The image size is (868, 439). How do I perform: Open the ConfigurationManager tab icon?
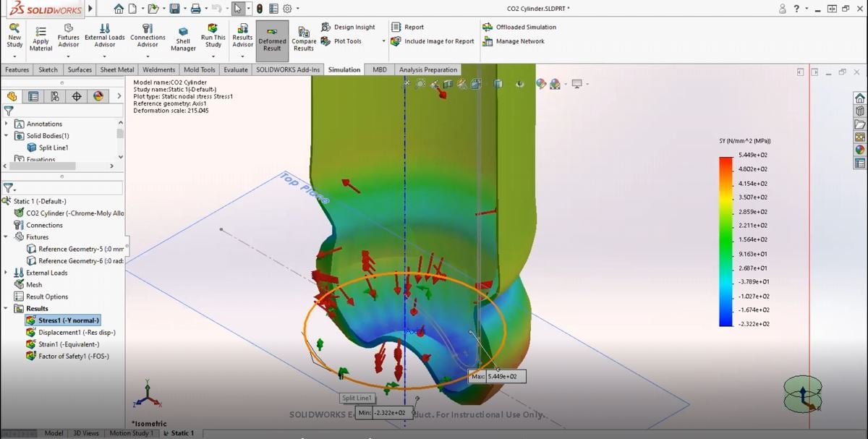pos(55,96)
